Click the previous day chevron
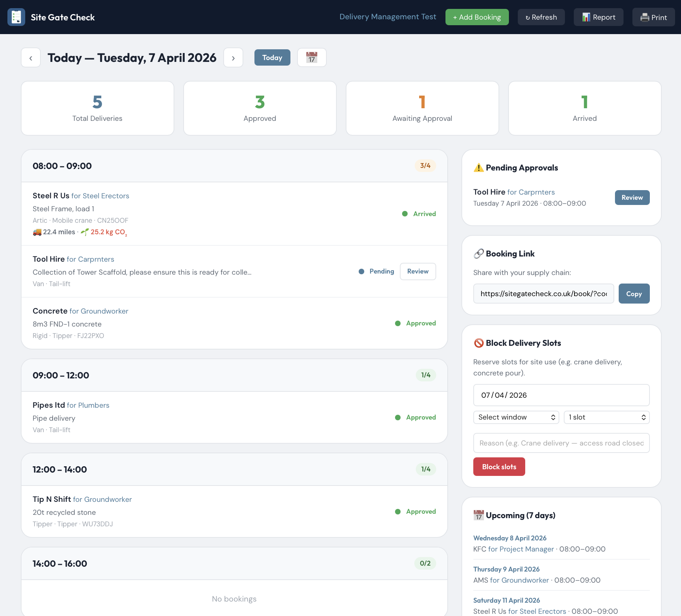Viewport: 681px width, 616px height. tap(31, 57)
